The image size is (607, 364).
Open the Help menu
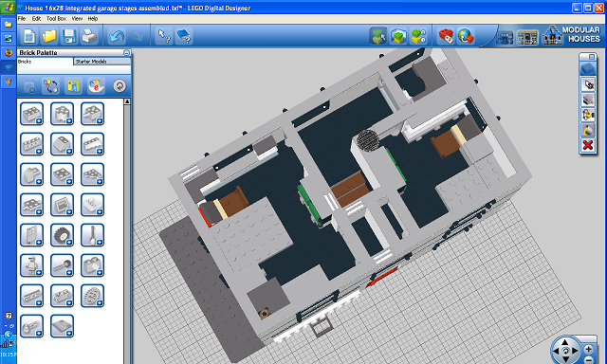tap(93, 19)
